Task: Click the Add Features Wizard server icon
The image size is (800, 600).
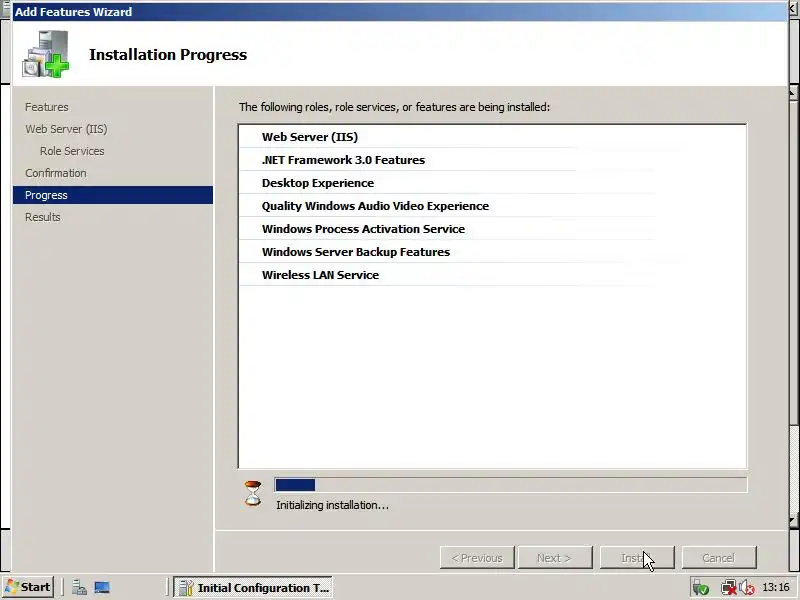Action: click(x=45, y=54)
